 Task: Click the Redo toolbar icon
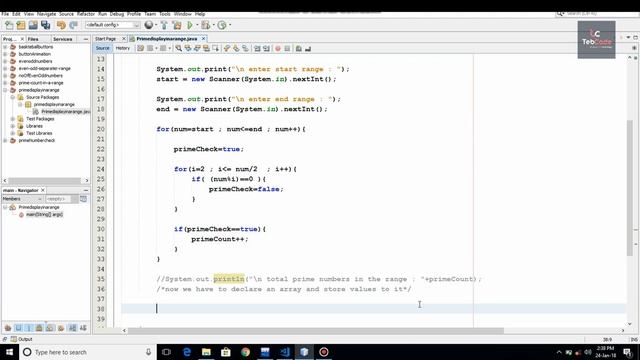click(x=73, y=25)
